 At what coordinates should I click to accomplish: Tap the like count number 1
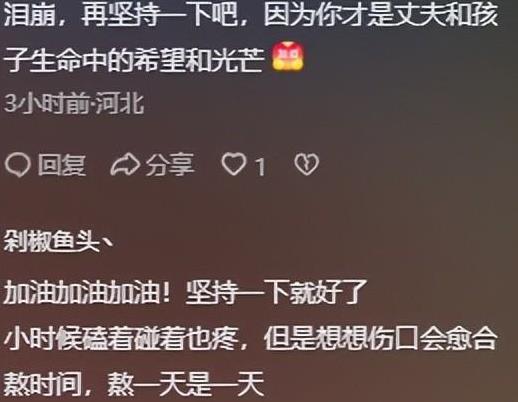(261, 167)
